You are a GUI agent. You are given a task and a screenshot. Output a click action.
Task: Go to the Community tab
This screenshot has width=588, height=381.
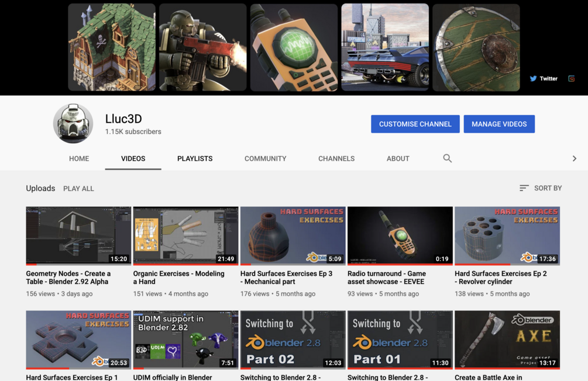point(266,158)
